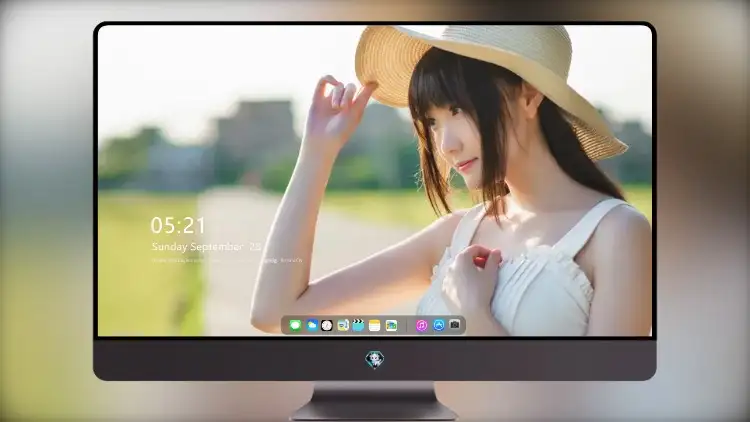This screenshot has width=750, height=422.
Task: Click the logo badge on monitor chin
Action: (x=375, y=359)
